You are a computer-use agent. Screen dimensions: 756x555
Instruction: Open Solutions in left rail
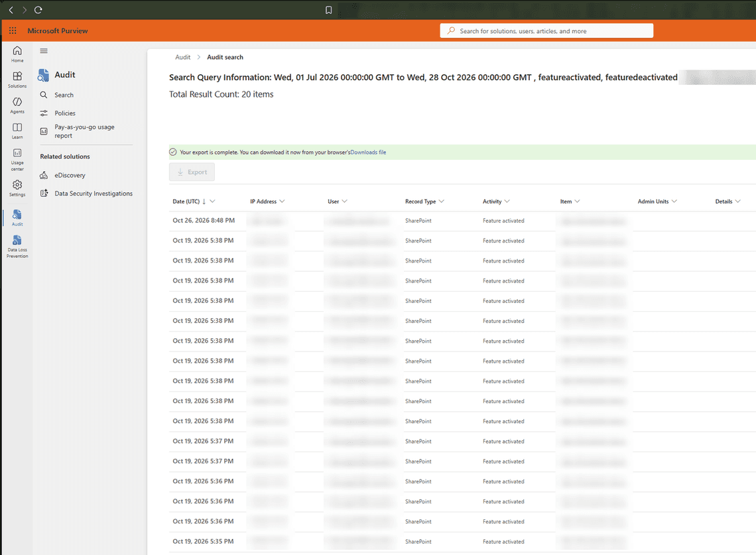(x=17, y=80)
